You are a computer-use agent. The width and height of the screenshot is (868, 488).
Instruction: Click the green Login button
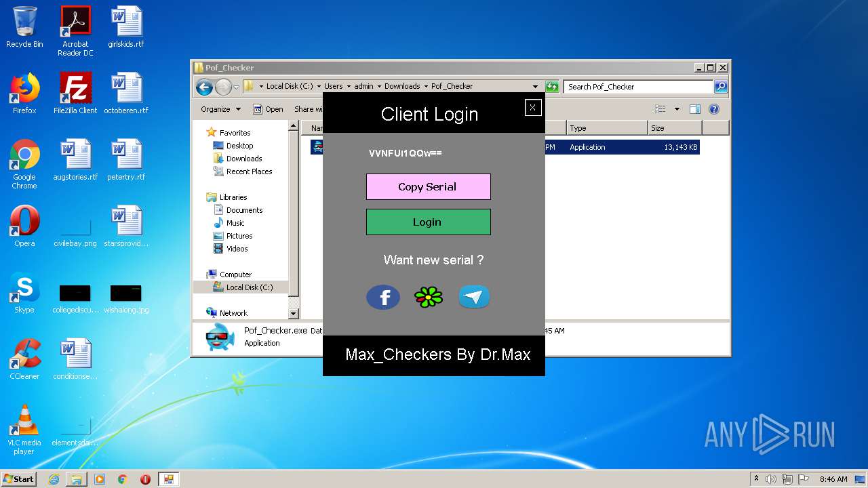point(429,222)
